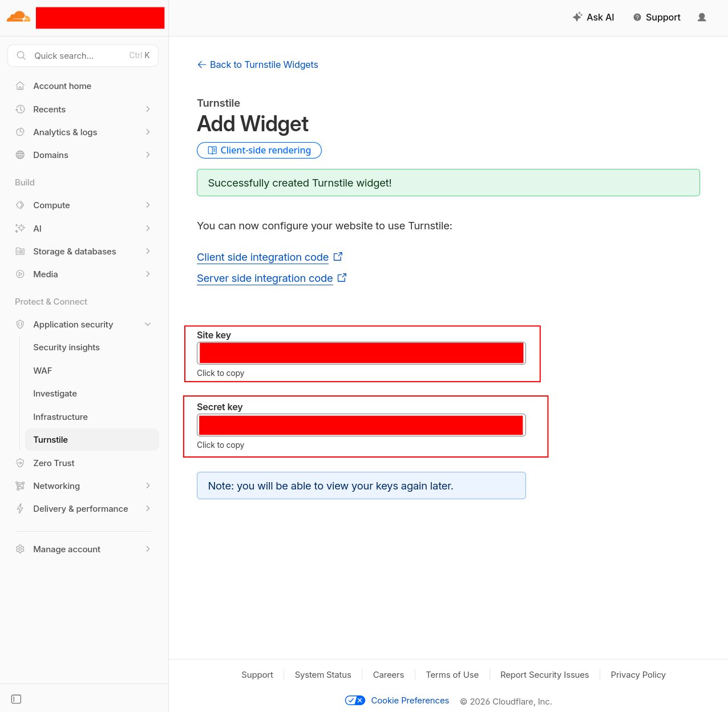This screenshot has width=728, height=712.
Task: Expand the Recents chevron
Action: 148,109
